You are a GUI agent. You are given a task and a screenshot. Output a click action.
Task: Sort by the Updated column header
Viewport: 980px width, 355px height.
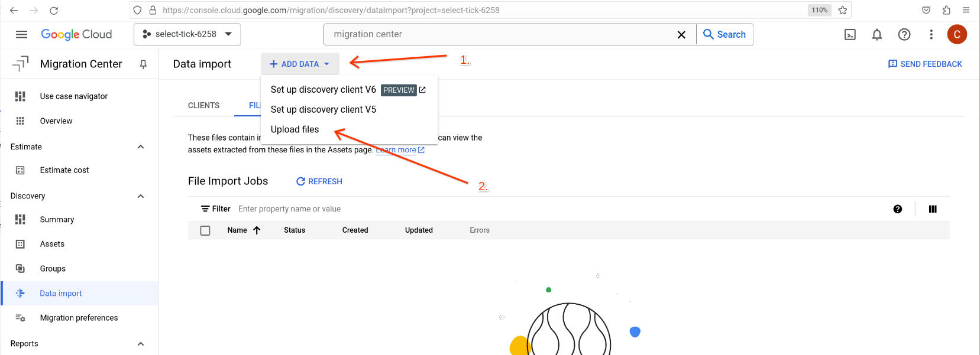(x=419, y=230)
